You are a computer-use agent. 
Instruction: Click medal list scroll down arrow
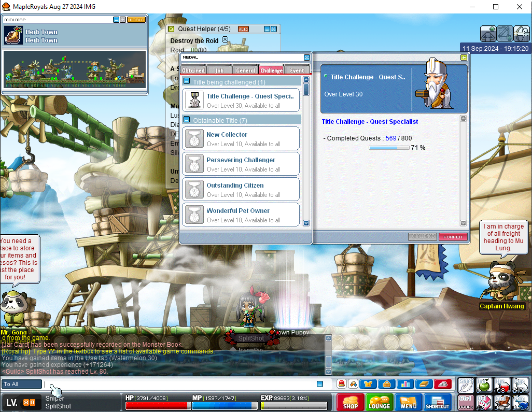click(306, 223)
